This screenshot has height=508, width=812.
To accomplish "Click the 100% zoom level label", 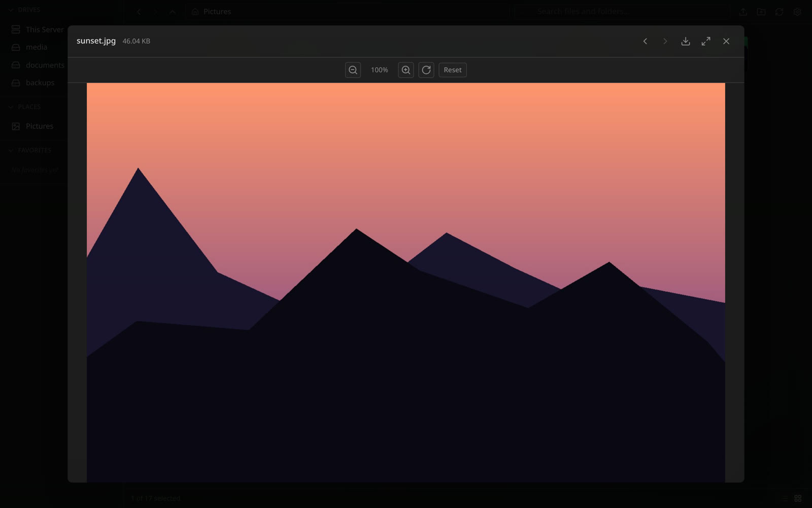I will 379,70.
